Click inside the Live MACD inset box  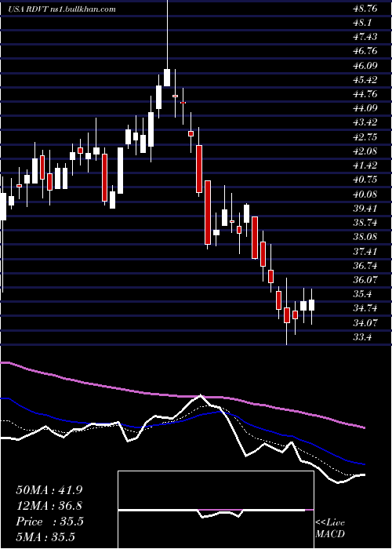(216, 510)
